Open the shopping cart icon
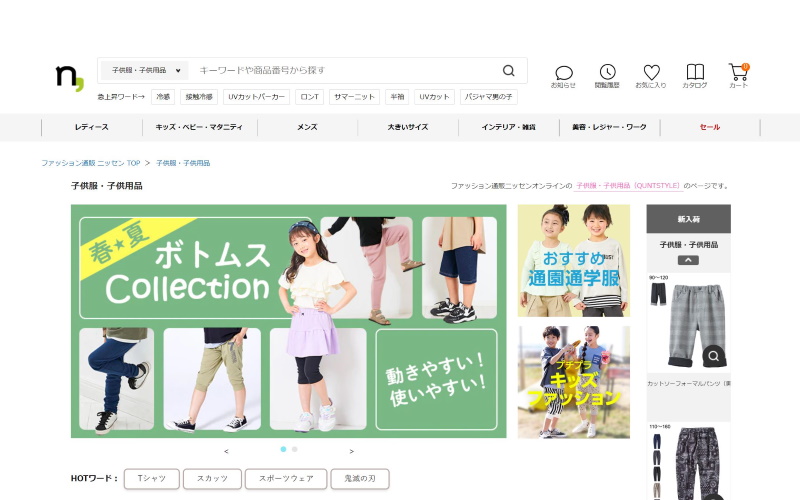Image resolution: width=800 pixels, height=500 pixels. 738,72
